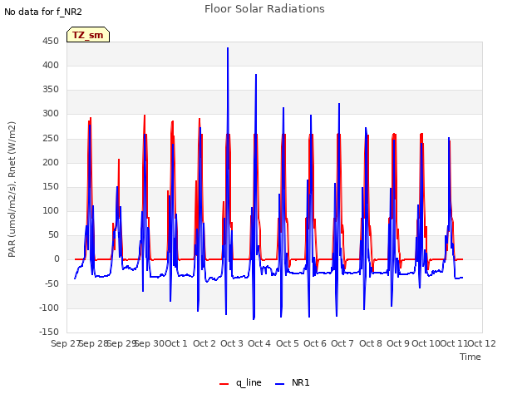Click the blue NR1 peak near 380

pyautogui.click(x=256, y=75)
